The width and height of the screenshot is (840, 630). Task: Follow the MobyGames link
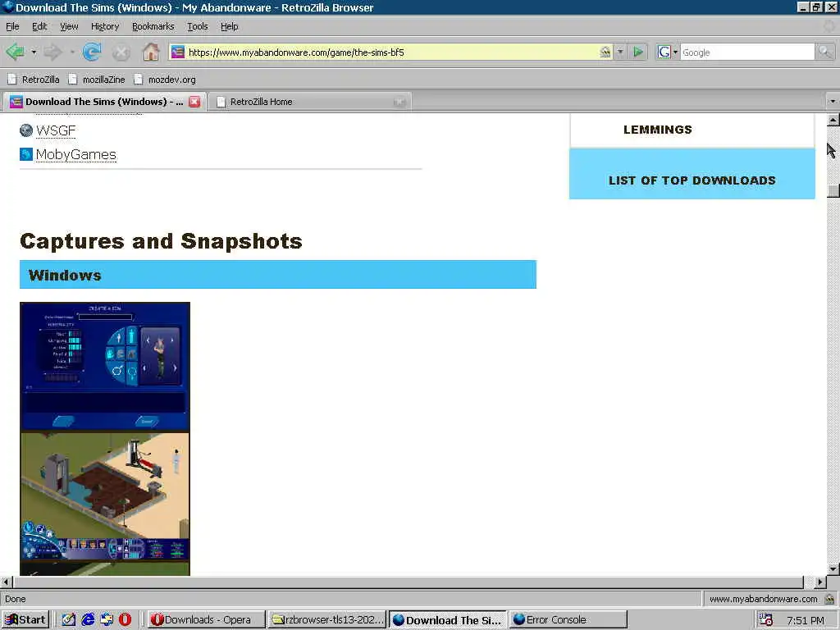(x=76, y=154)
